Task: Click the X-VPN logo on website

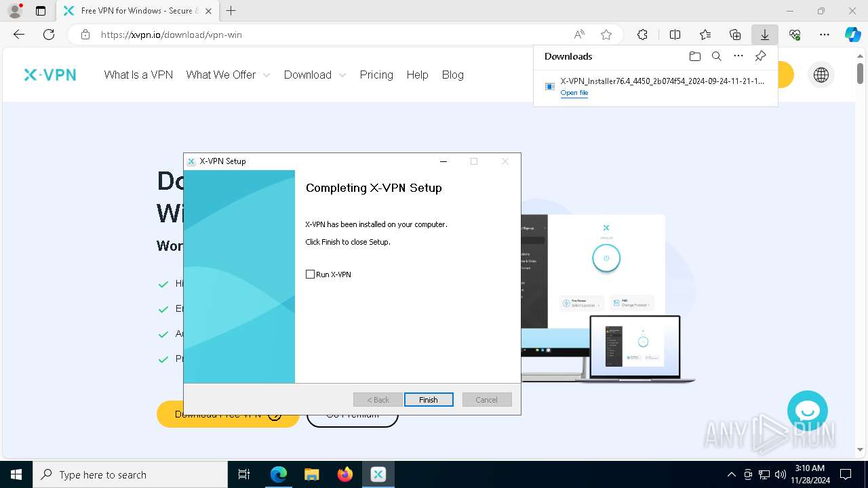Action: click(x=50, y=75)
